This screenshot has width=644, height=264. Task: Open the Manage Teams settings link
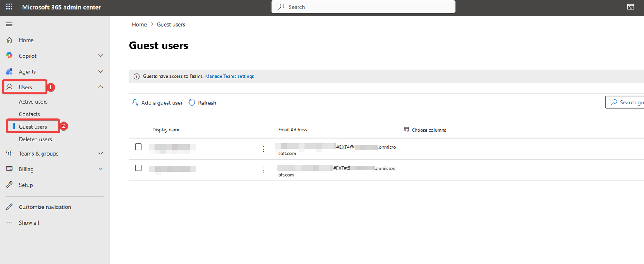tap(229, 76)
